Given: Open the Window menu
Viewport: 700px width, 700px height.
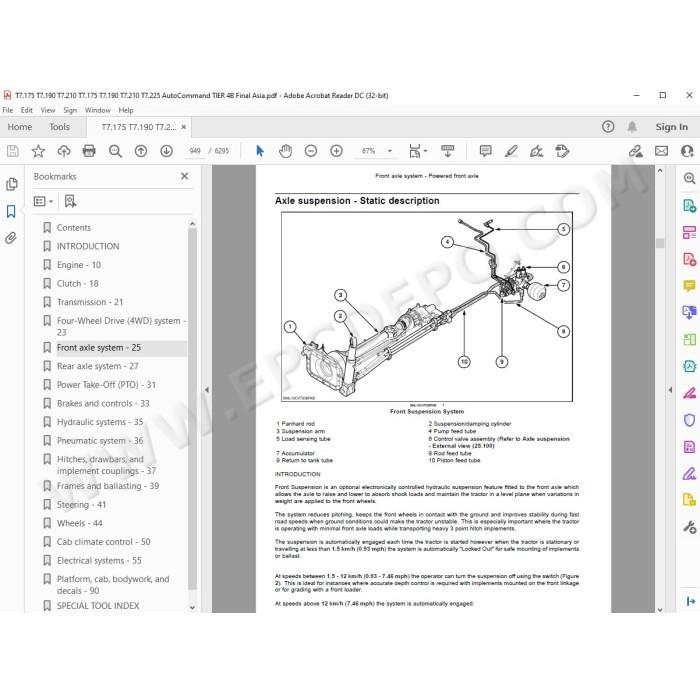Looking at the screenshot, I should click(97, 110).
